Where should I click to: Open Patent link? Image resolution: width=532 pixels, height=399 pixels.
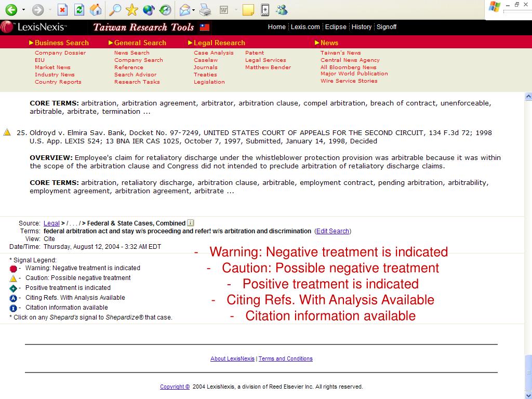pos(255,52)
